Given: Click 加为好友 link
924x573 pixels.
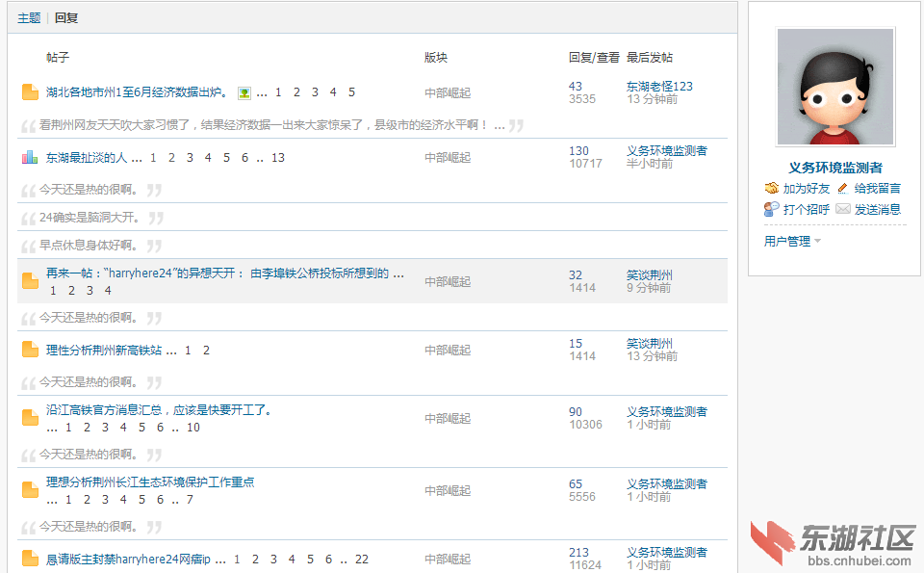Looking at the screenshot, I should [x=807, y=188].
